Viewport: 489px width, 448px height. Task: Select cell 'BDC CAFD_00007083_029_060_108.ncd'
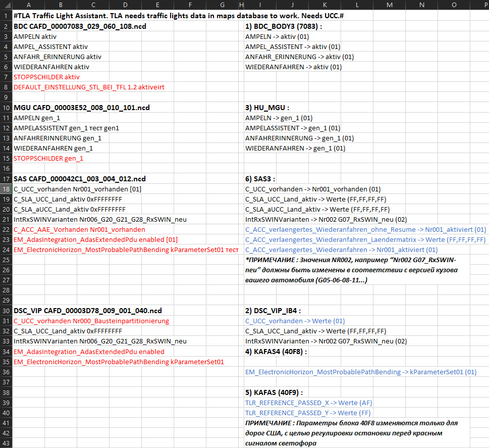pos(80,26)
